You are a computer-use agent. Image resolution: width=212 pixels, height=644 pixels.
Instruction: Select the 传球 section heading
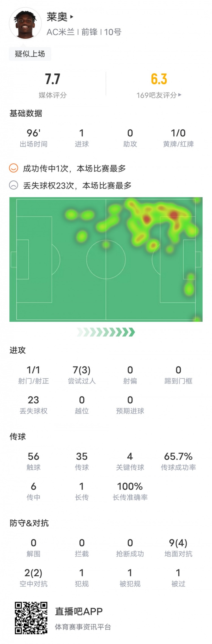point(18,436)
